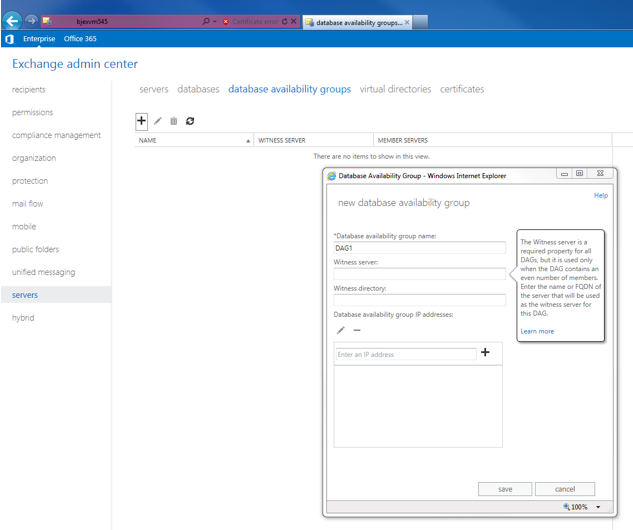This screenshot has width=633, height=530.
Task: Click the plus icon to add a DAG
Action: tap(141, 121)
